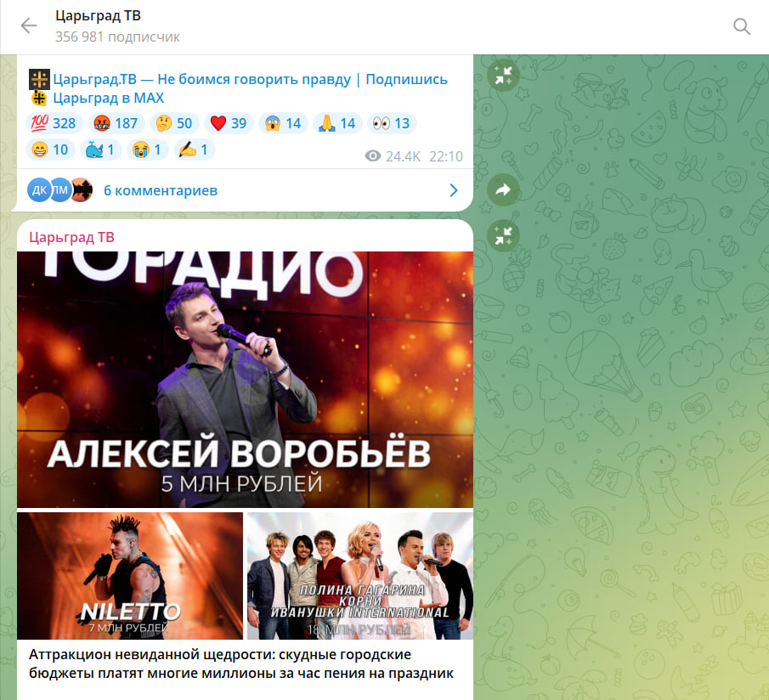Image resolution: width=769 pixels, height=700 pixels.
Task: Toggle the writing hand reaction with 1
Action: 195,150
